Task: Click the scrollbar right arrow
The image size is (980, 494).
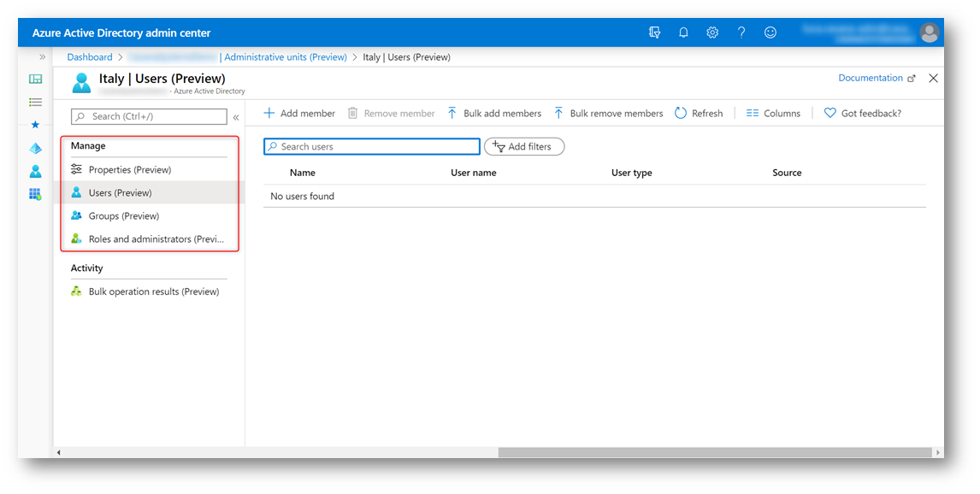Action: [x=937, y=452]
